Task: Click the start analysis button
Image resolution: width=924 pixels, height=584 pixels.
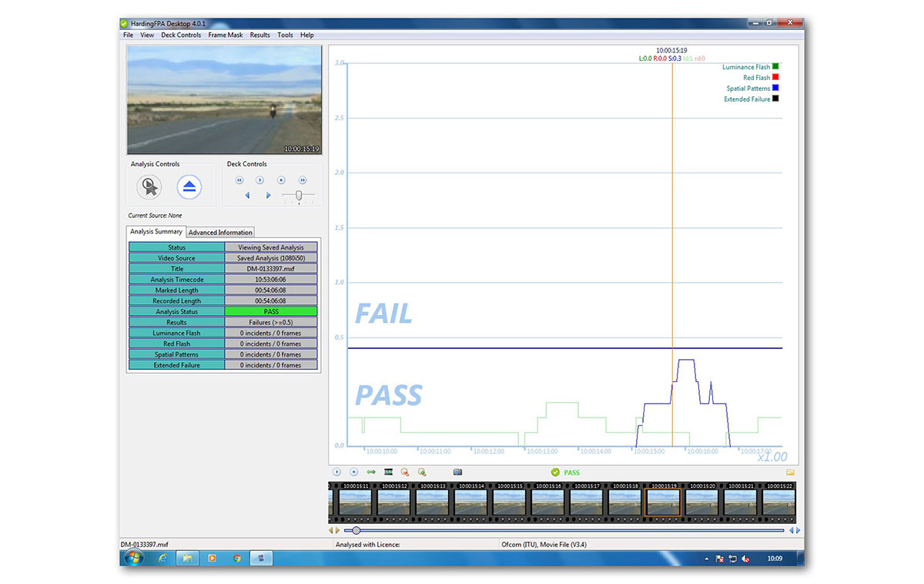Action: (149, 186)
